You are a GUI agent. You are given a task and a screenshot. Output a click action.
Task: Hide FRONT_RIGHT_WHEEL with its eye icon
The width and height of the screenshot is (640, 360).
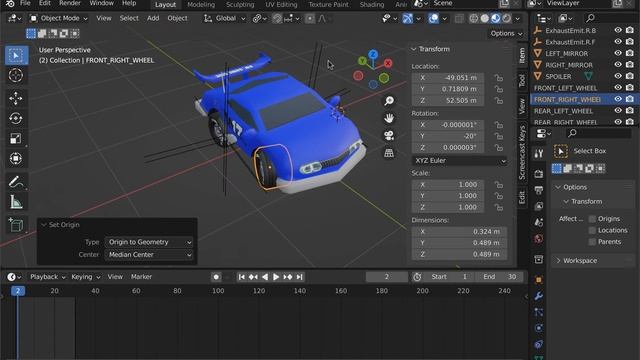[618, 99]
